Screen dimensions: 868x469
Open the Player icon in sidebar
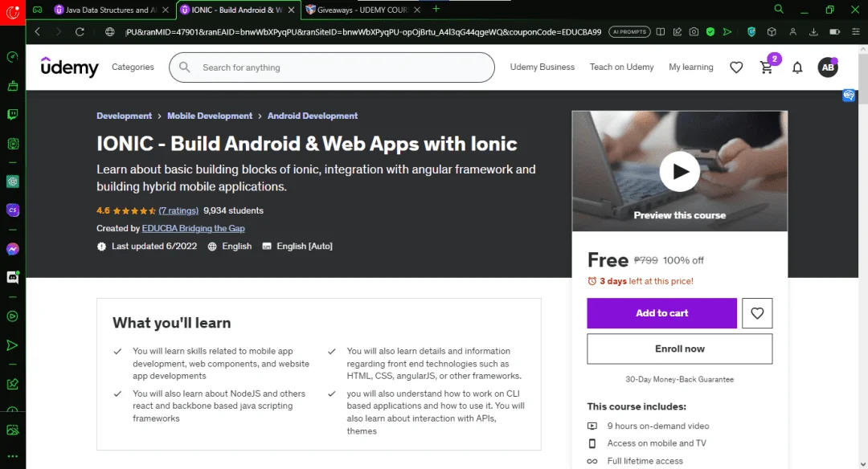pos(12,316)
